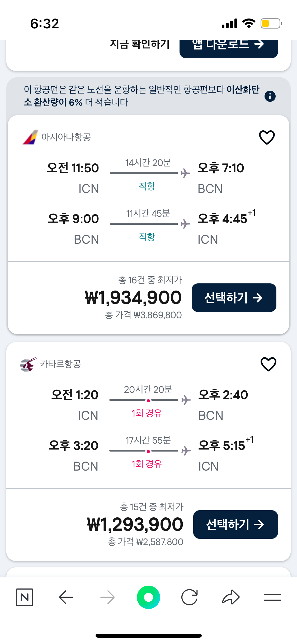
Task: Click the Qatar Airways logo
Action: [x=29, y=364]
